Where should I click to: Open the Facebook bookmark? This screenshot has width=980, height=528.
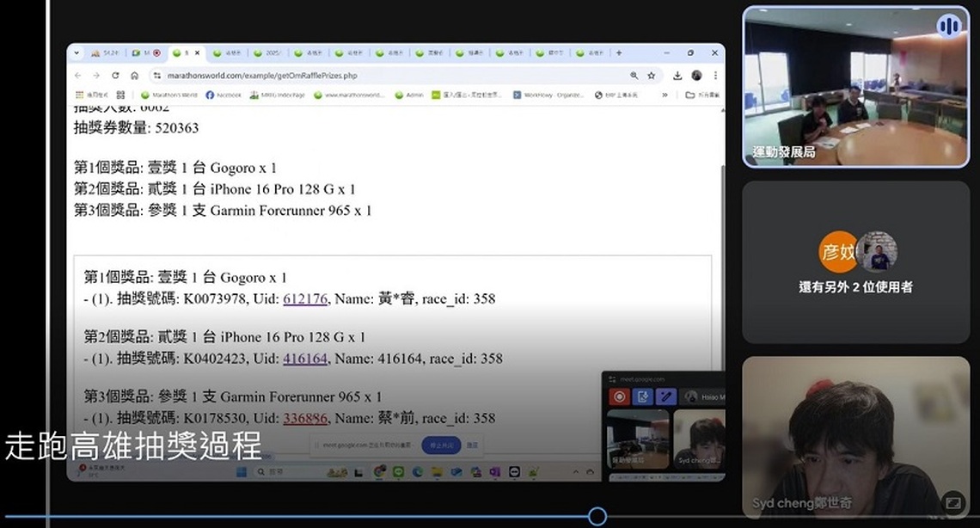pos(224,95)
